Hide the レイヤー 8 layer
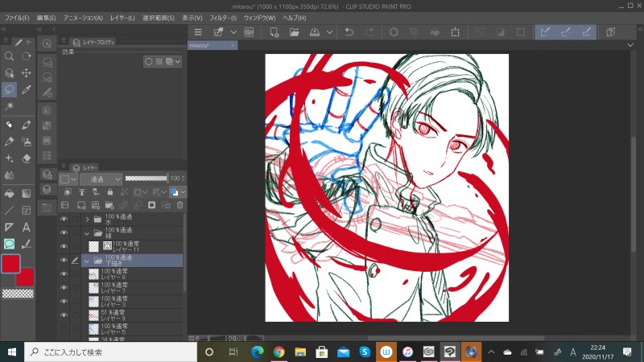 click(64, 274)
